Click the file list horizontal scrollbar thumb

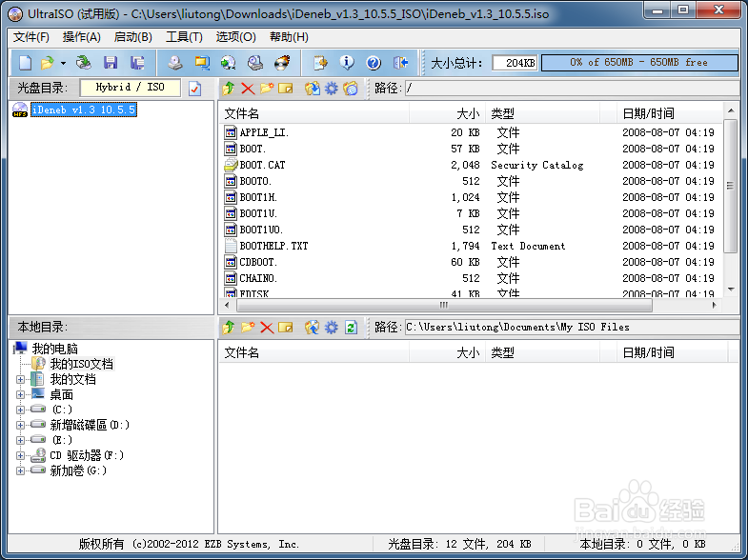click(x=444, y=305)
